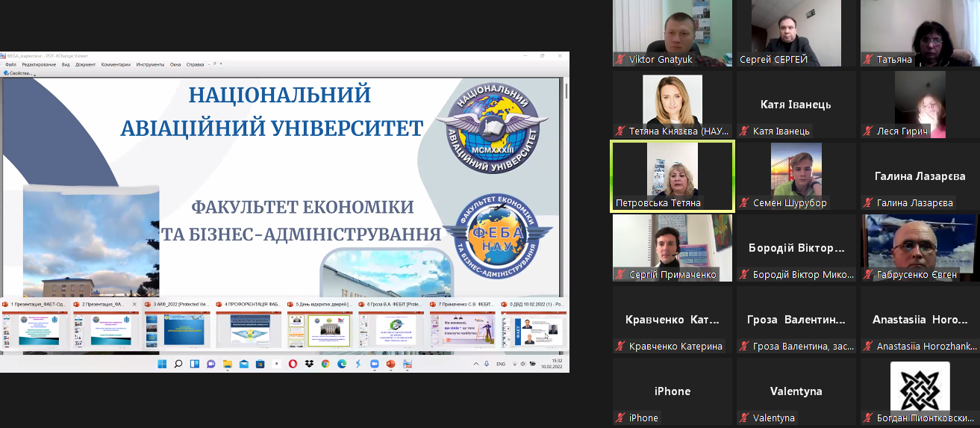Open taskbar search magnifier
This screenshot has height=428, width=980.
(178, 364)
